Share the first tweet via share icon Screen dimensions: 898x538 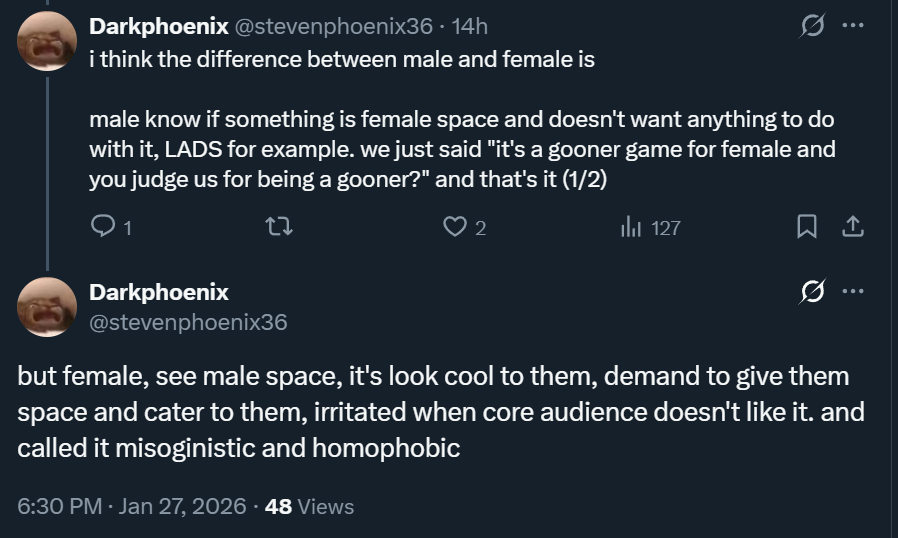(x=852, y=228)
